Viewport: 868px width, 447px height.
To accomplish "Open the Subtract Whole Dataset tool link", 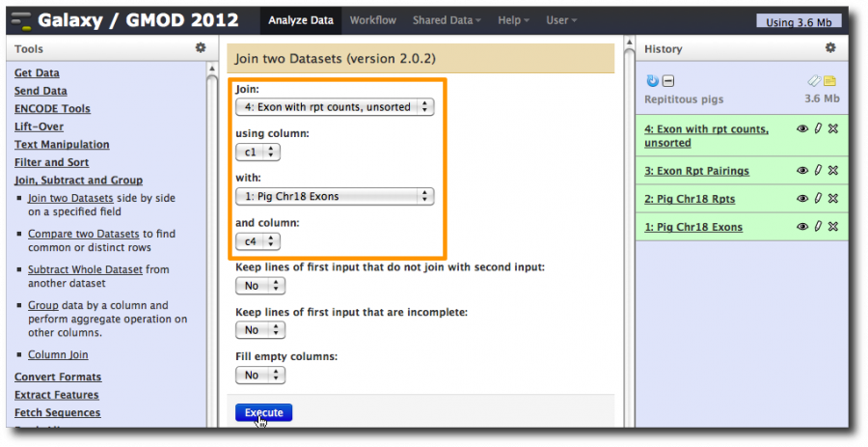I will click(85, 269).
